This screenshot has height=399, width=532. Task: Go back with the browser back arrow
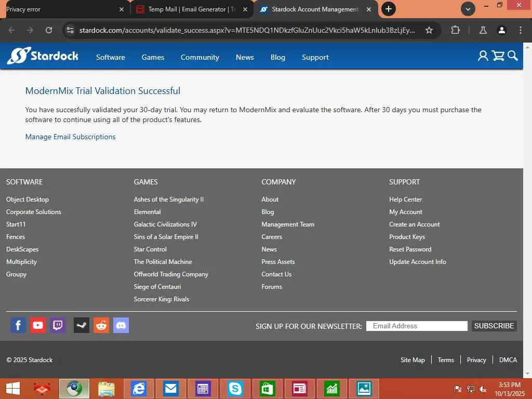[x=11, y=30]
